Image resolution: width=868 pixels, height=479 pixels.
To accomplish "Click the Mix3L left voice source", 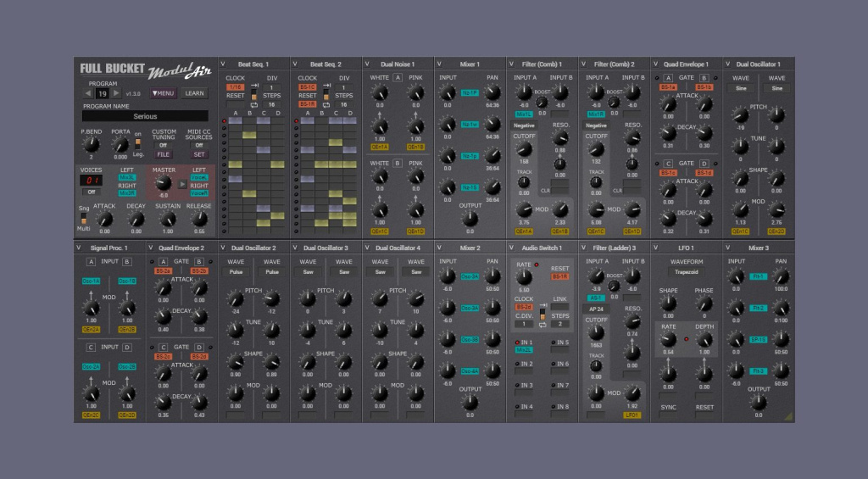I will 127,178.
